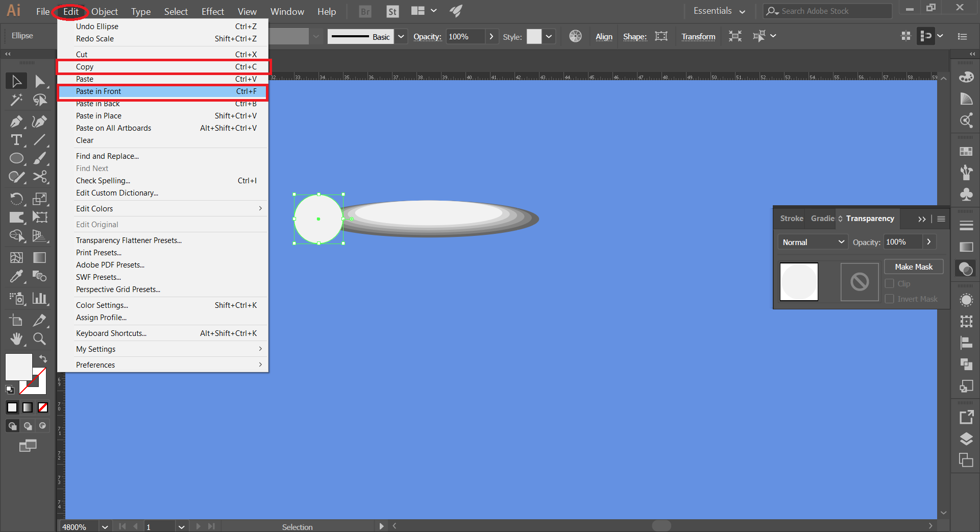
Task: Enable the Clip checkbox
Action: pyautogui.click(x=890, y=283)
